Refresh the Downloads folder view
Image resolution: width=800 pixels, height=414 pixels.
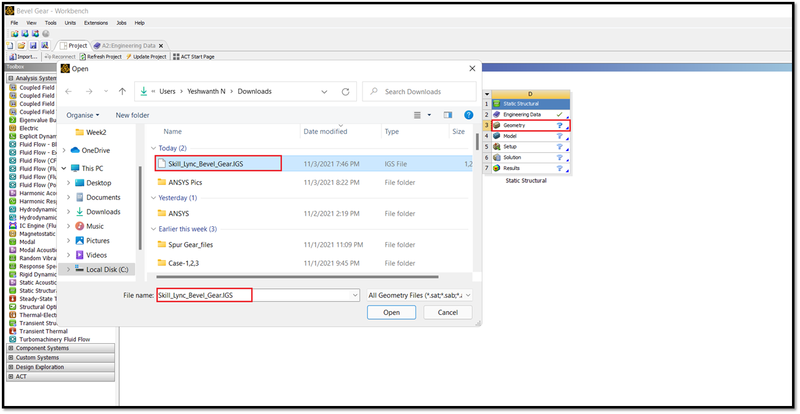[x=345, y=92]
